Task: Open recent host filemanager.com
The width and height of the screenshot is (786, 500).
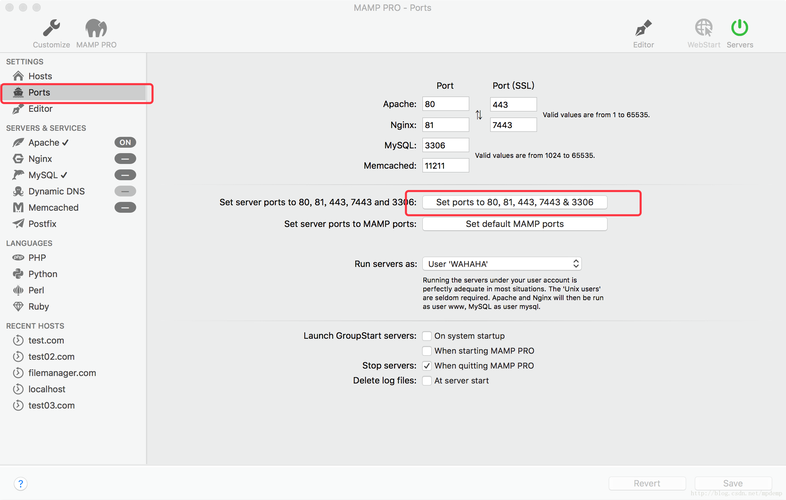Action: (x=61, y=373)
